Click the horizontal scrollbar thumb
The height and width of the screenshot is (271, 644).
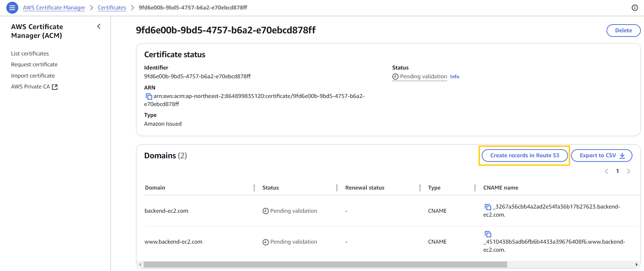(325, 264)
